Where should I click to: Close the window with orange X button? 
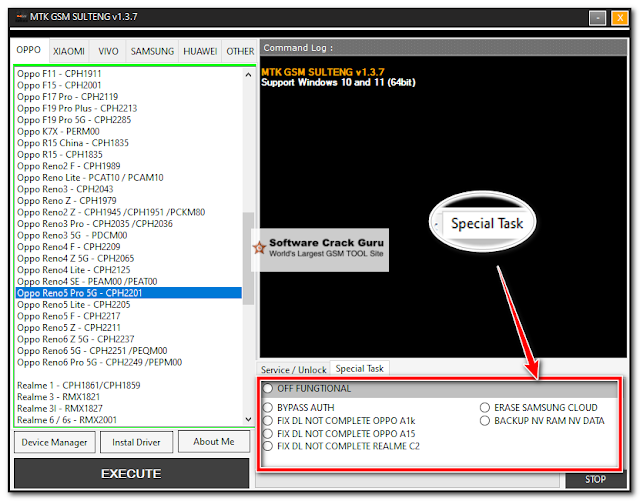[619, 18]
